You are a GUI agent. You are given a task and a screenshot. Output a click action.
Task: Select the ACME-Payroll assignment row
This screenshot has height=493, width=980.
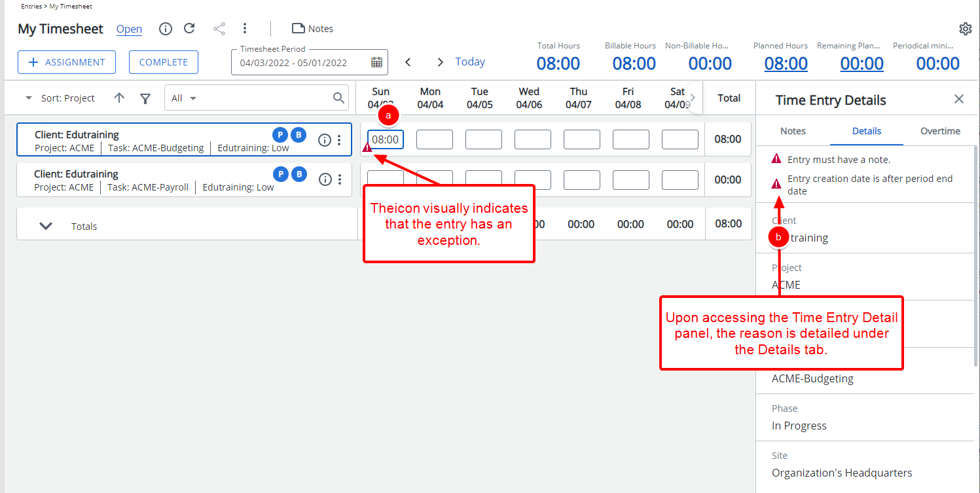pos(184,179)
